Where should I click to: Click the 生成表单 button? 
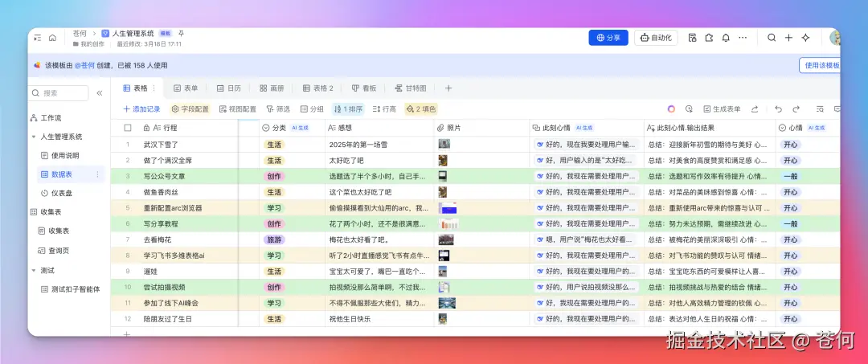coord(722,109)
